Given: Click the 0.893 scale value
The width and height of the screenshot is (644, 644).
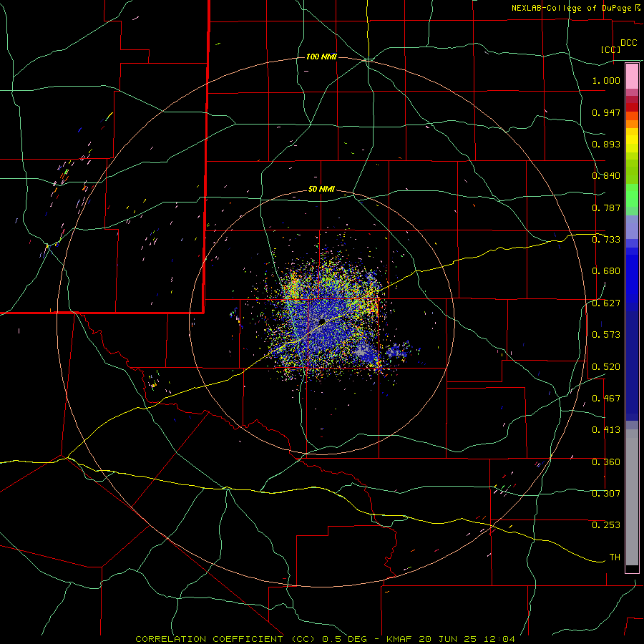Looking at the screenshot, I should (606, 144).
